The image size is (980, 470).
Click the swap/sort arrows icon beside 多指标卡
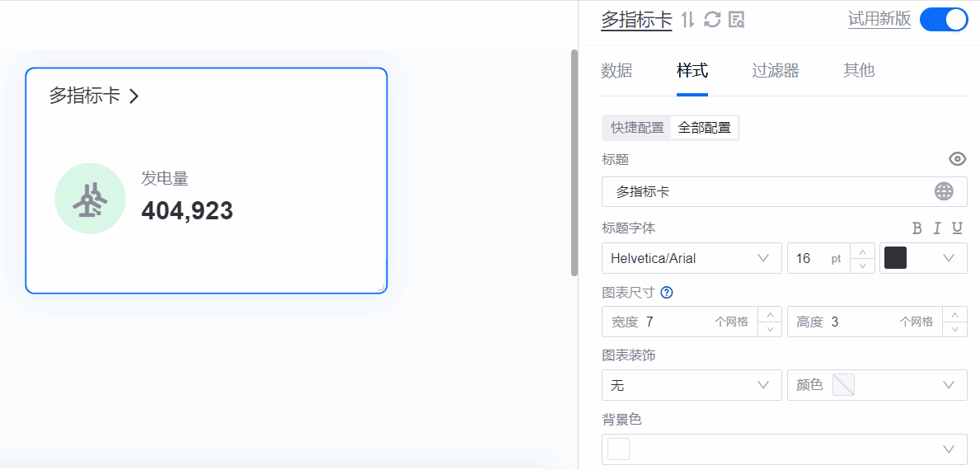689,20
